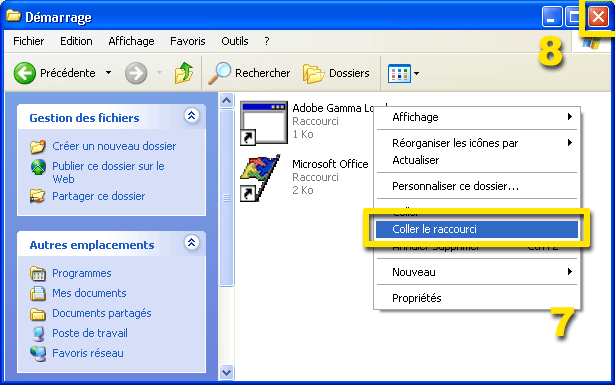Open the Favoris menu
This screenshot has height=385, width=615.
point(187,41)
